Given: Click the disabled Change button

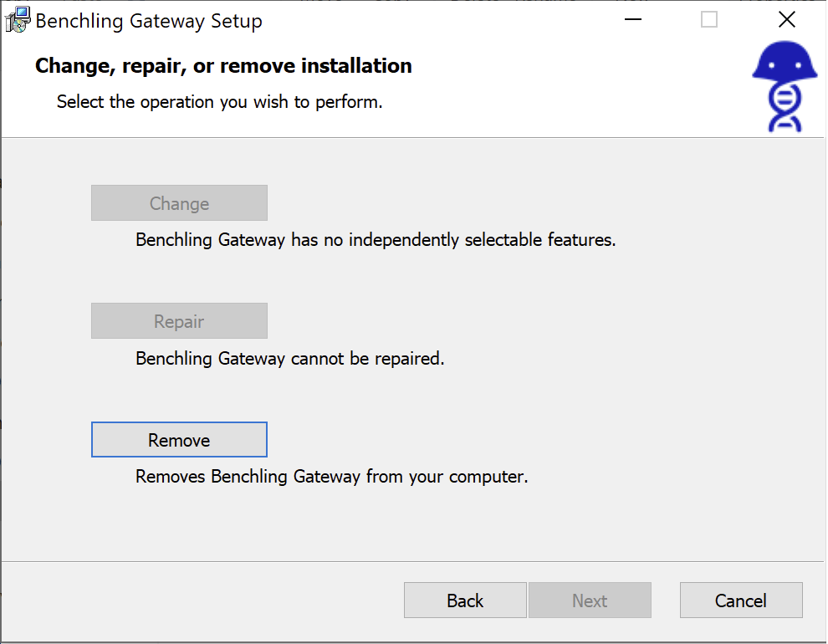Looking at the screenshot, I should pos(179,203).
